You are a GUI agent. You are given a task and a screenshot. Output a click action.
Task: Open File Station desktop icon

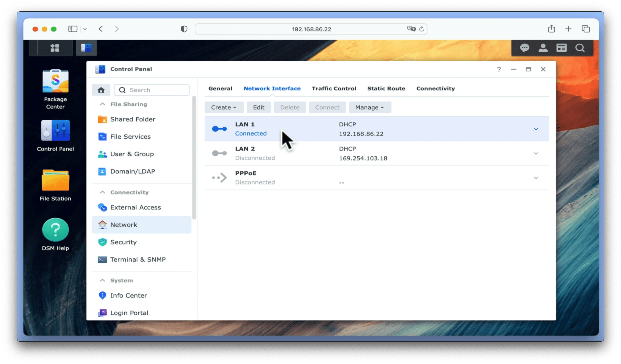pyautogui.click(x=55, y=185)
